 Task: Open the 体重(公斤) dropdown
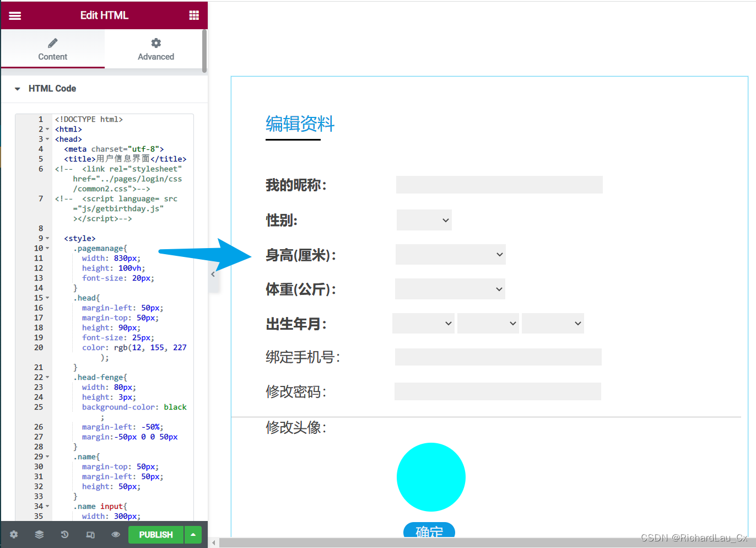tap(450, 289)
